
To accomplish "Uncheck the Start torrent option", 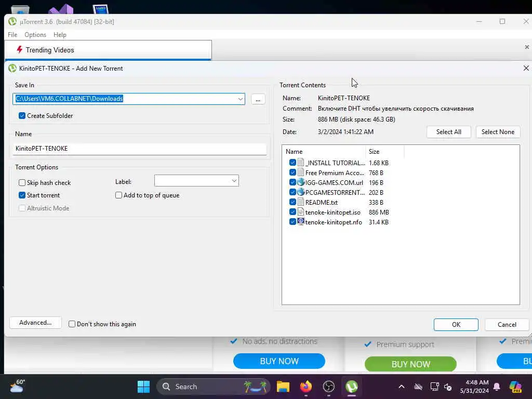I will [x=22, y=195].
